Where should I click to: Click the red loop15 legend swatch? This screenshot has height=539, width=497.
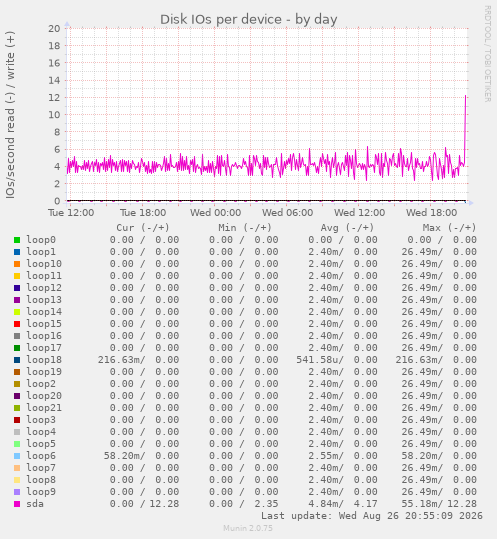17,323
